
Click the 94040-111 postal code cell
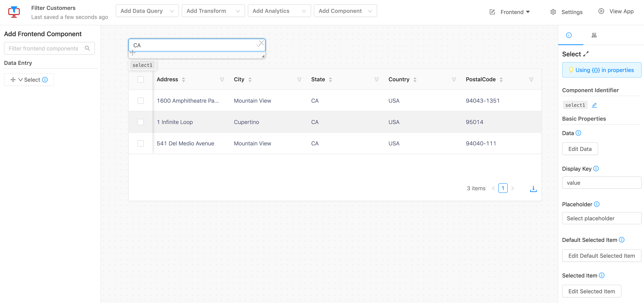[x=481, y=143]
